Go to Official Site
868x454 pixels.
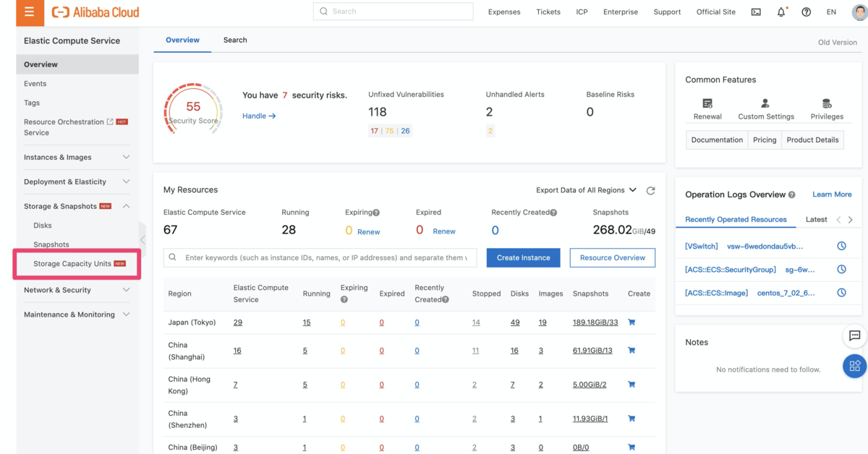tap(716, 12)
